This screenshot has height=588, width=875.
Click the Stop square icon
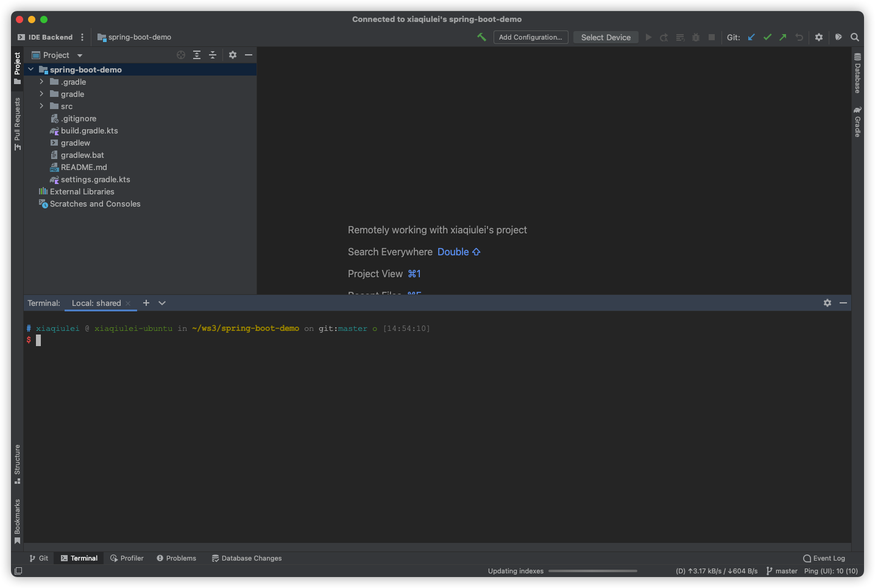tap(711, 37)
